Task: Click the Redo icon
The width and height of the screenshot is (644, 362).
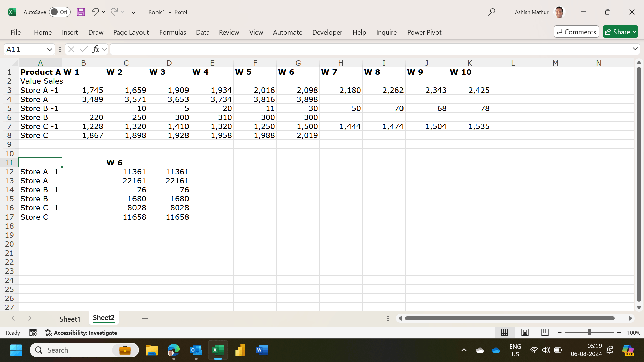Action: 114,12
